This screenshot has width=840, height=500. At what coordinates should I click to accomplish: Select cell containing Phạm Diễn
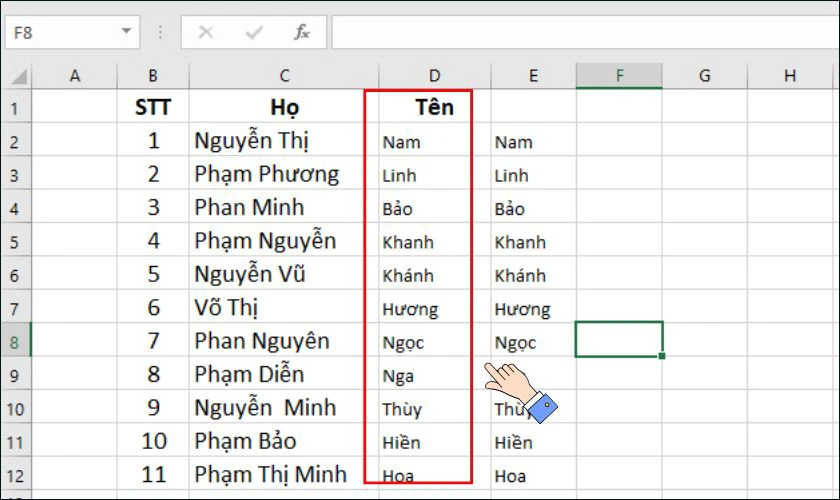pos(284,374)
